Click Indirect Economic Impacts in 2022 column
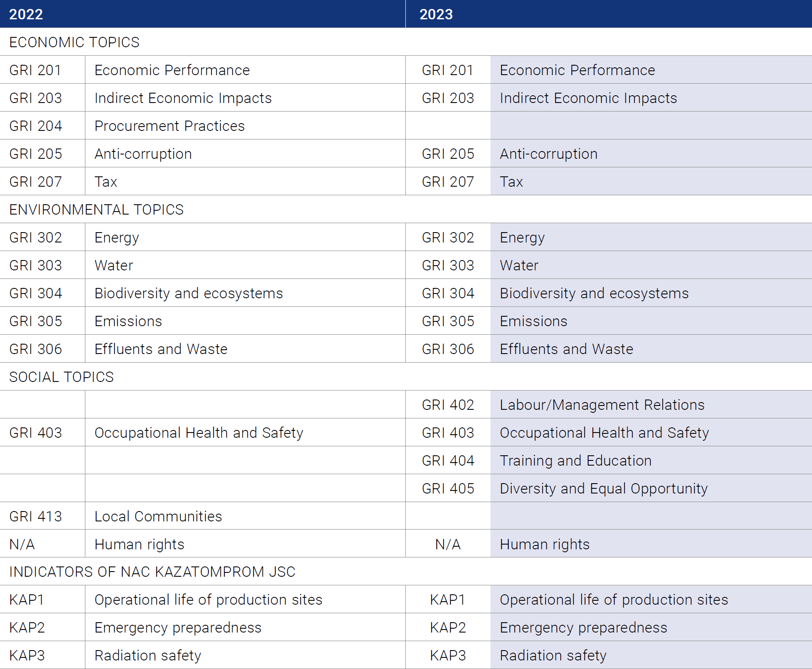The width and height of the screenshot is (812, 669). coord(183,98)
